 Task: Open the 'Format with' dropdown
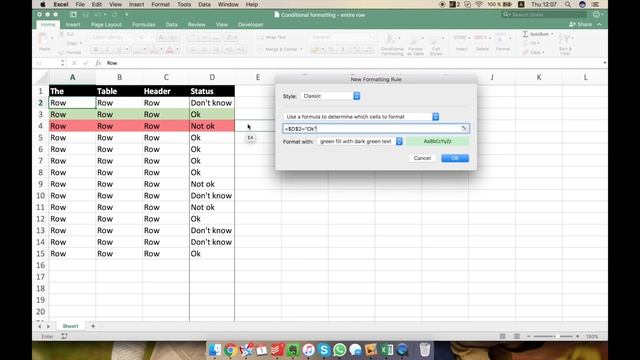coord(360,141)
